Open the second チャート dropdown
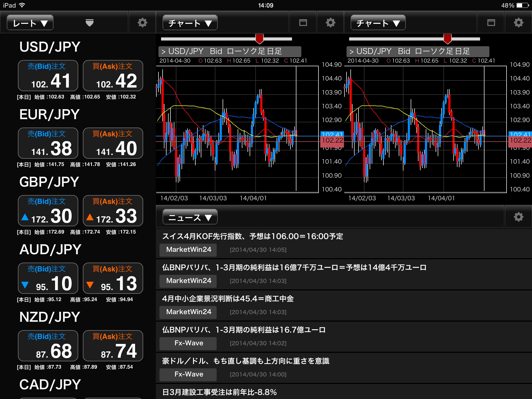This screenshot has height=399, width=532. tap(378, 23)
